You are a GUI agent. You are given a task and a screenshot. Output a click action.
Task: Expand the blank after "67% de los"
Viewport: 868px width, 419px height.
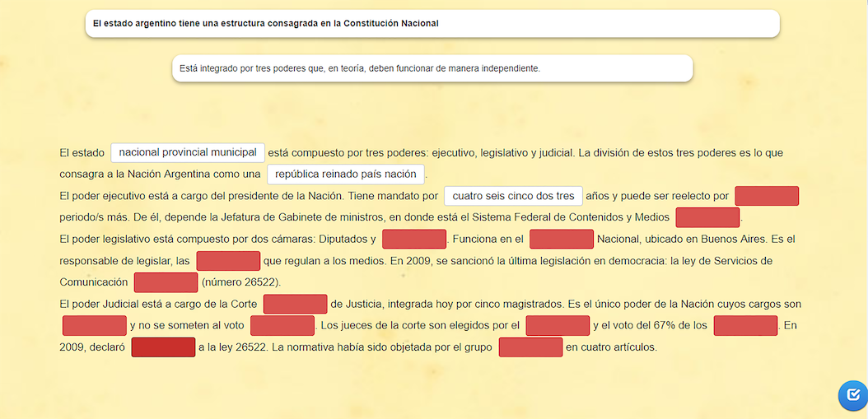745,326
